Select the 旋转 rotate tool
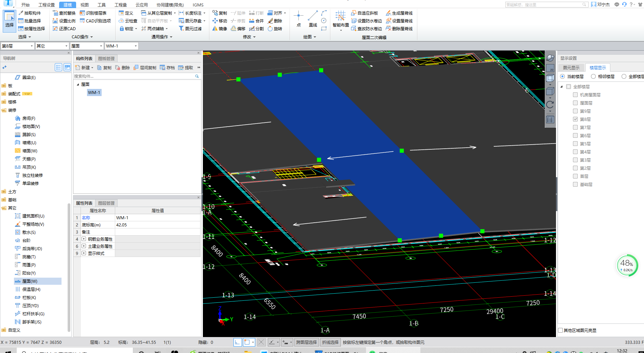The height and width of the screenshot is (353, 644). click(275, 29)
